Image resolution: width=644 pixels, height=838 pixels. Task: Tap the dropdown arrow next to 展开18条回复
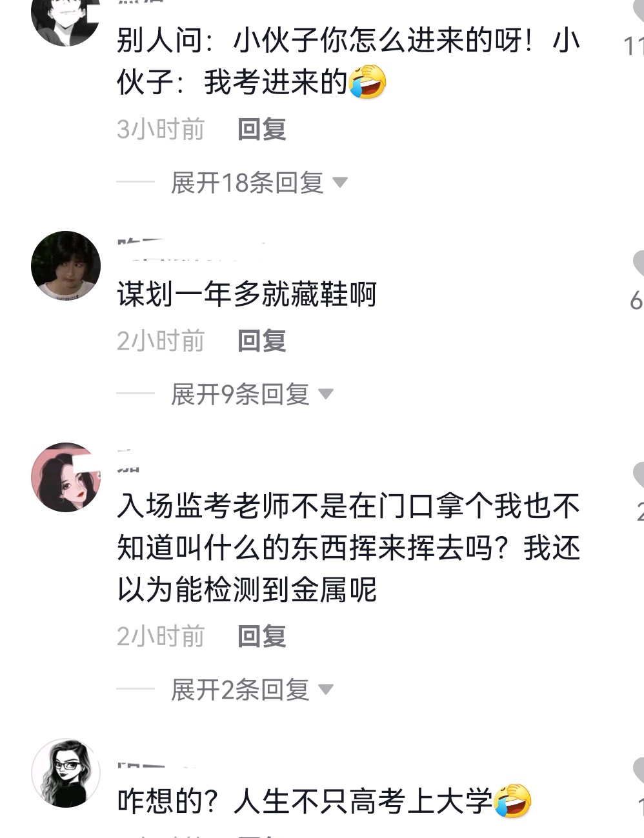coord(340,183)
